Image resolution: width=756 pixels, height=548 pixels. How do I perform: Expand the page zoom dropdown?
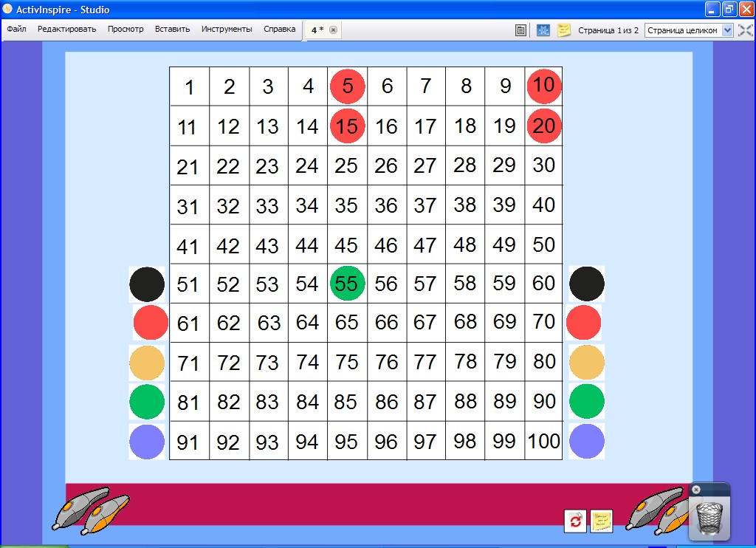click(726, 30)
